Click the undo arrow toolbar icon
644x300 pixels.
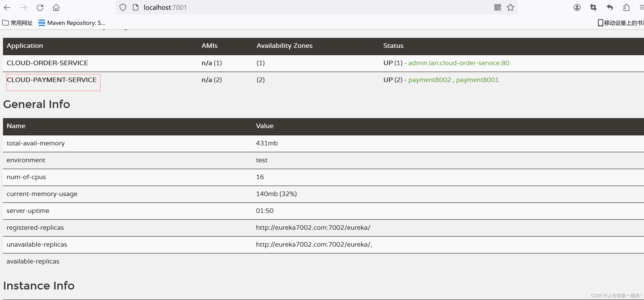coord(610,8)
